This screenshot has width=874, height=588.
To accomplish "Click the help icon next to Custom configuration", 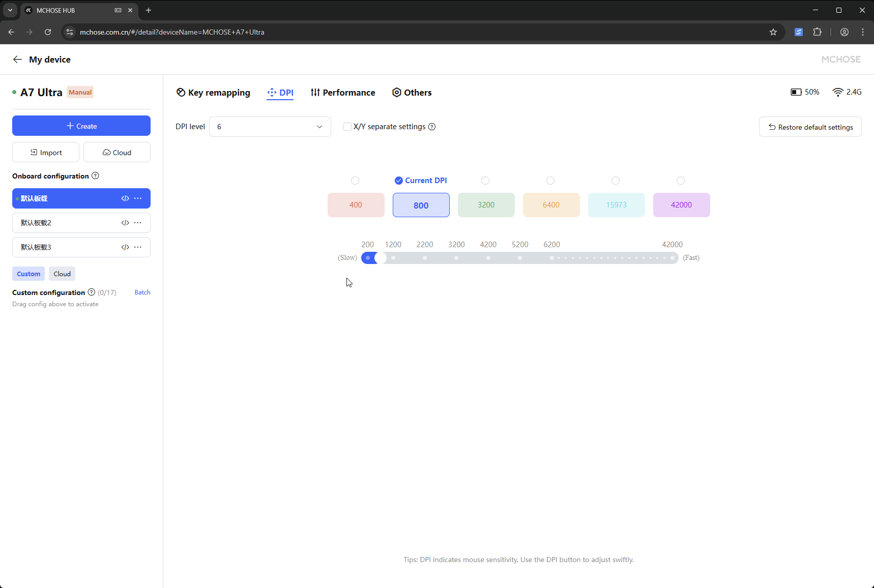I will (92, 292).
